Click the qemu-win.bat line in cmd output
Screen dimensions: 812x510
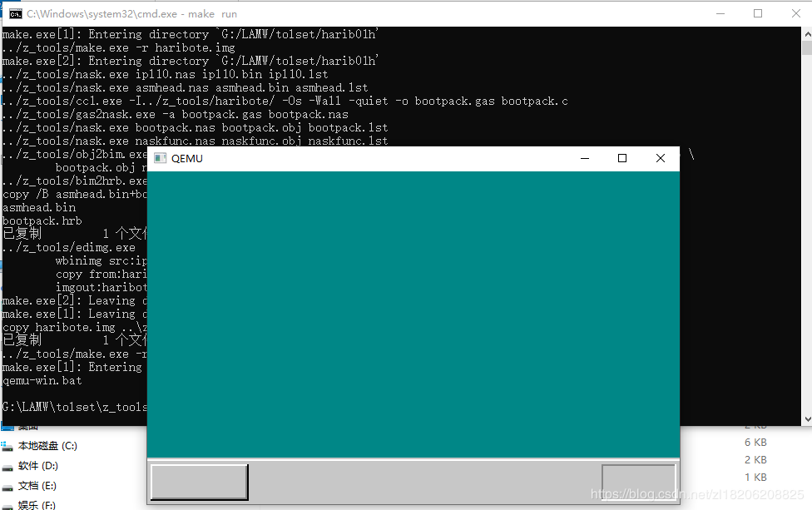click(42, 380)
